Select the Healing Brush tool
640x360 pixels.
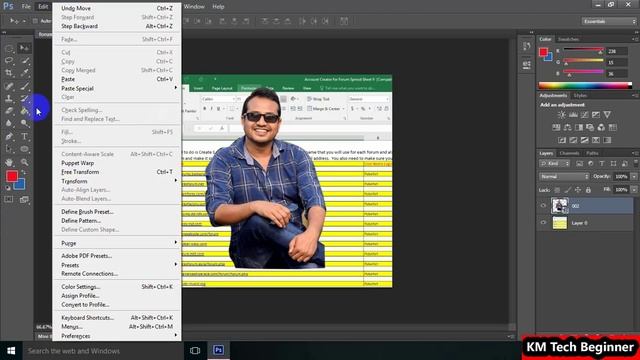pyautogui.click(x=9, y=86)
